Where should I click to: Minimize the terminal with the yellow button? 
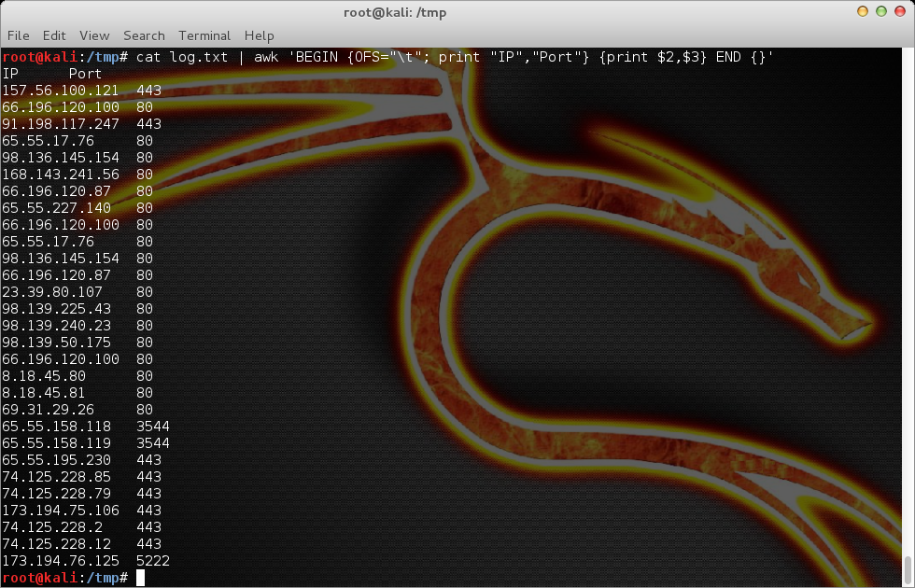point(862,11)
